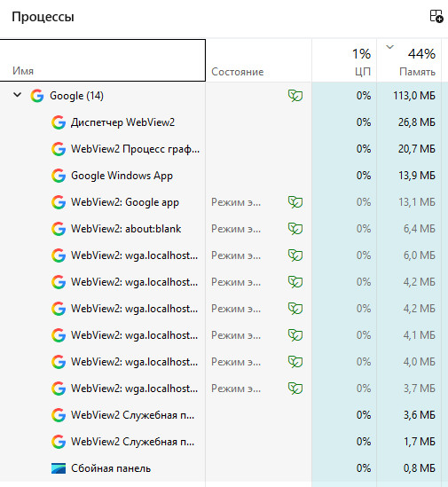Collapse the Google (14) process group
This screenshot has height=487, width=448.
(x=18, y=95)
